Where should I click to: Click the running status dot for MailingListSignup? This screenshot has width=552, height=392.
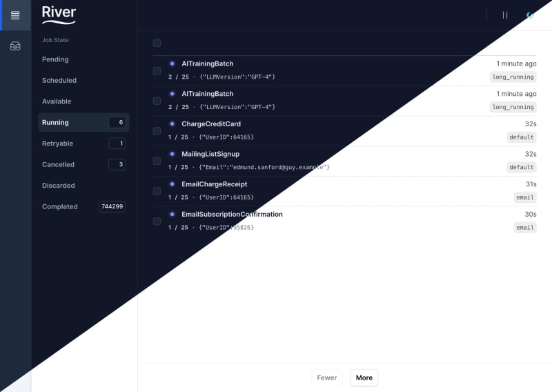[x=172, y=154]
